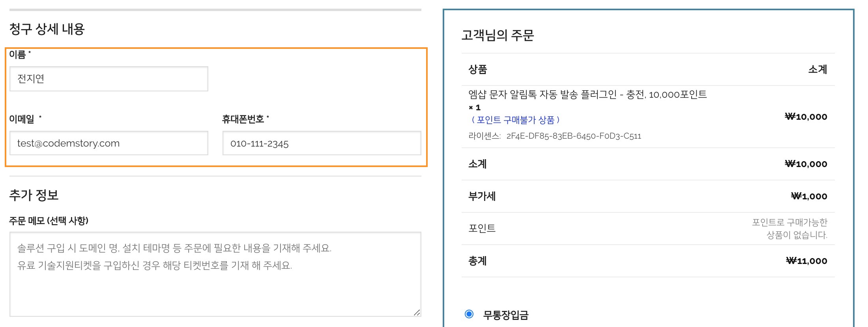Click the 추가 정보 section heading
The image size is (868, 327).
coord(34,195)
